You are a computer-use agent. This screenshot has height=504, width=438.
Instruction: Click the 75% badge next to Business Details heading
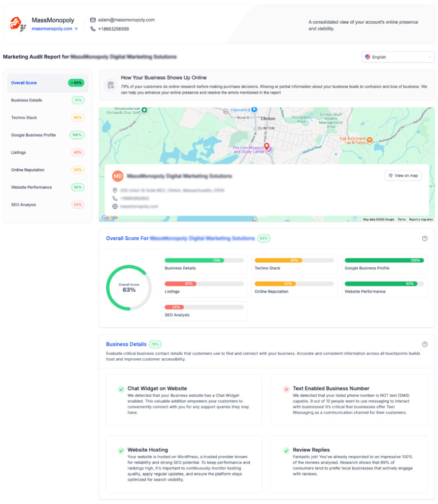tap(155, 344)
